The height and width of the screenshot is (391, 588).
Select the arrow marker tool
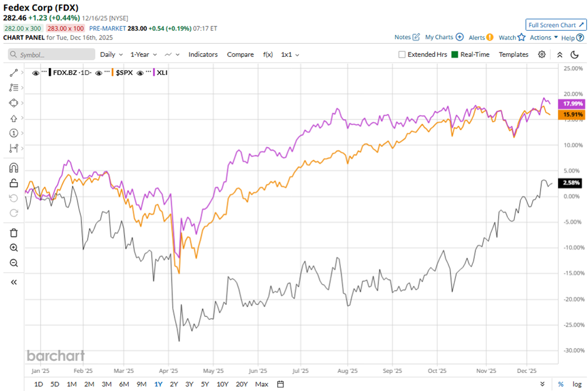tap(14, 118)
